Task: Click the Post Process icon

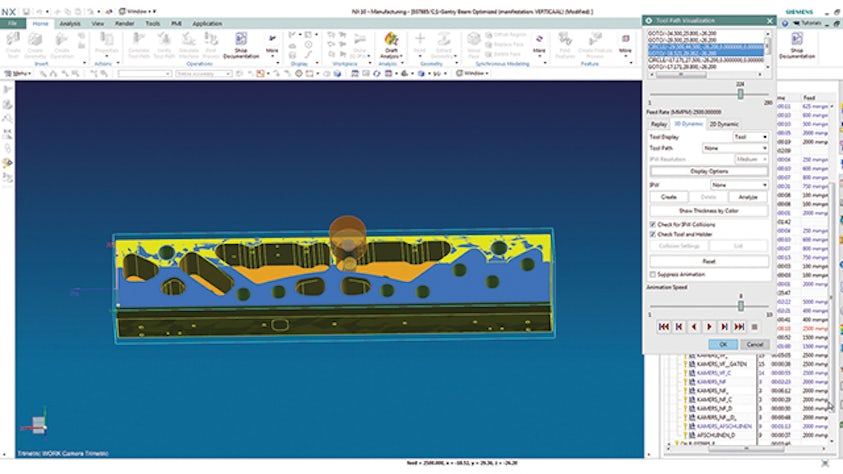Action: [211, 46]
